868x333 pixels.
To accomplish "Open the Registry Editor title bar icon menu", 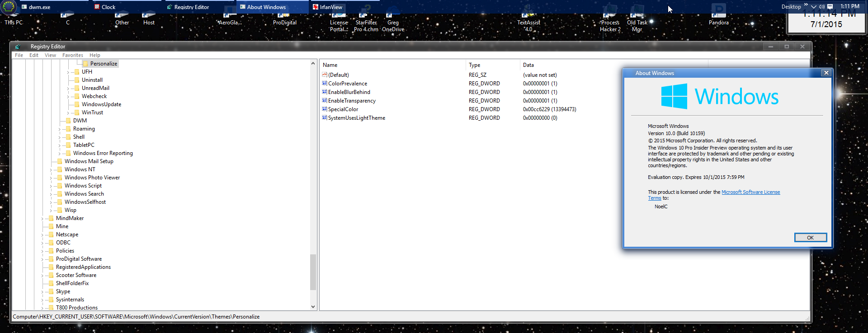I will [18, 47].
